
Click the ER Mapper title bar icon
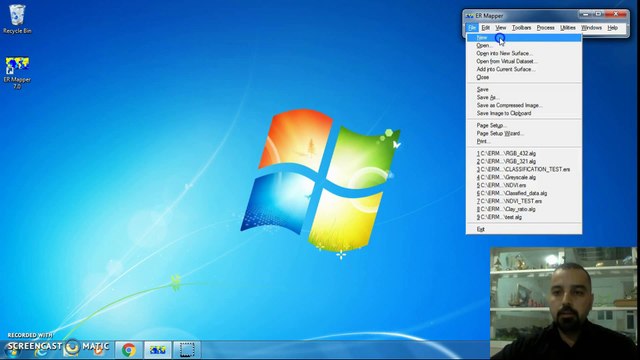pos(469,16)
